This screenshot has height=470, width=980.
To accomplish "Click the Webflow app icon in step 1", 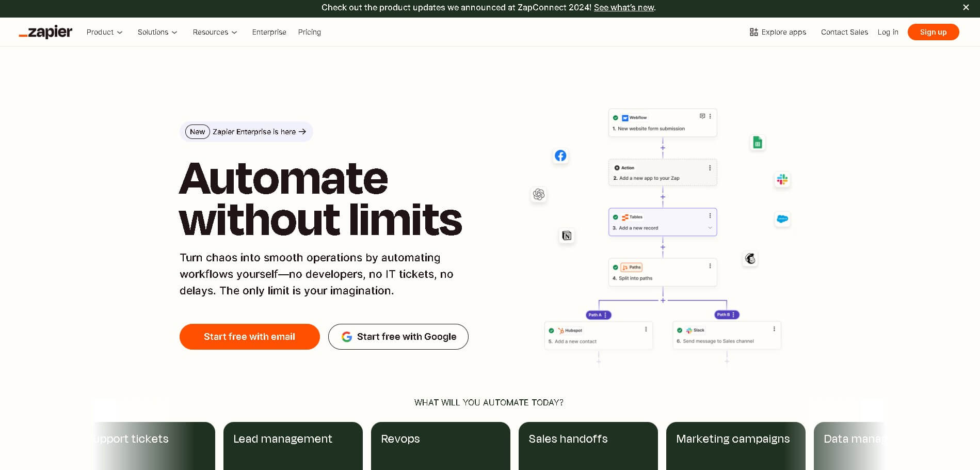I will point(625,118).
